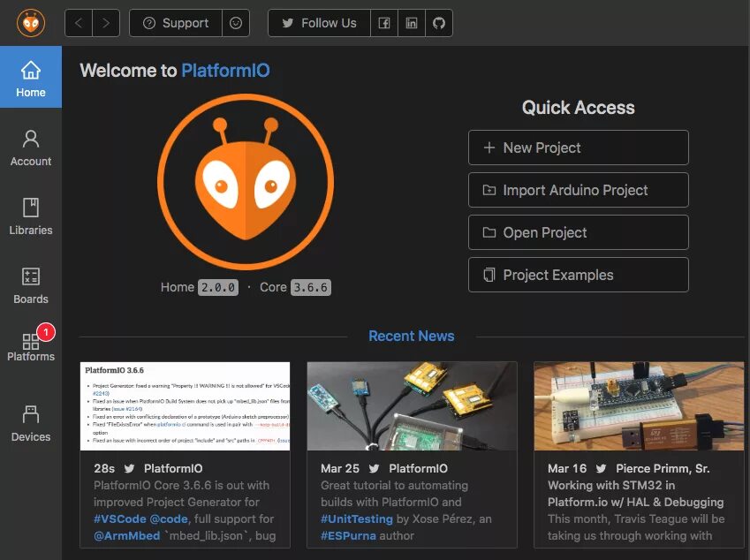Click the Home version 2.0.0 badge
750x560 pixels.
tap(218, 287)
